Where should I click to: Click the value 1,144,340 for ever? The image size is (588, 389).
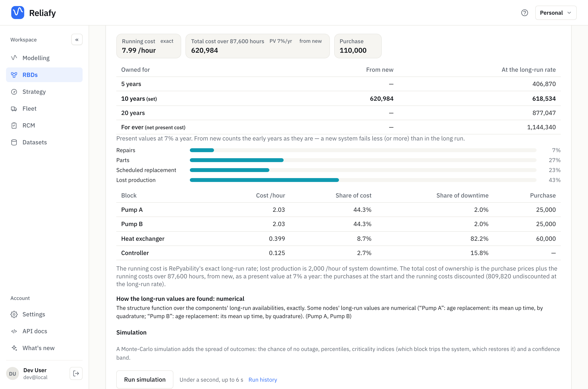tap(541, 127)
